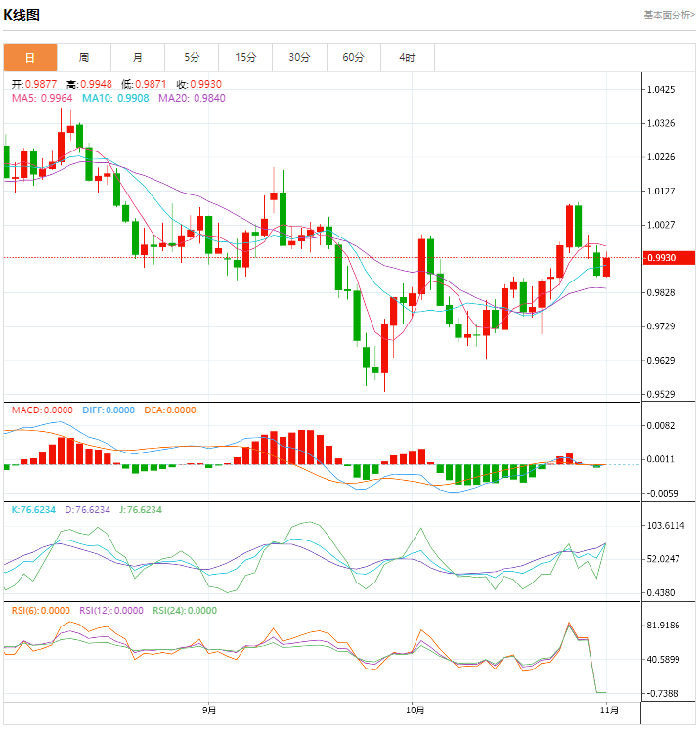Click the 0.0082 MACD axis label

[661, 425]
